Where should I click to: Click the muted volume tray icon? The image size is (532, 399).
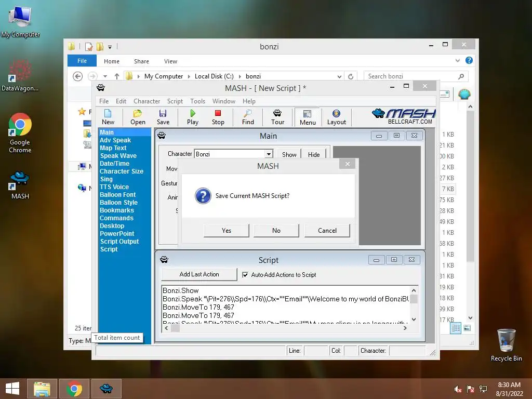pos(458,389)
